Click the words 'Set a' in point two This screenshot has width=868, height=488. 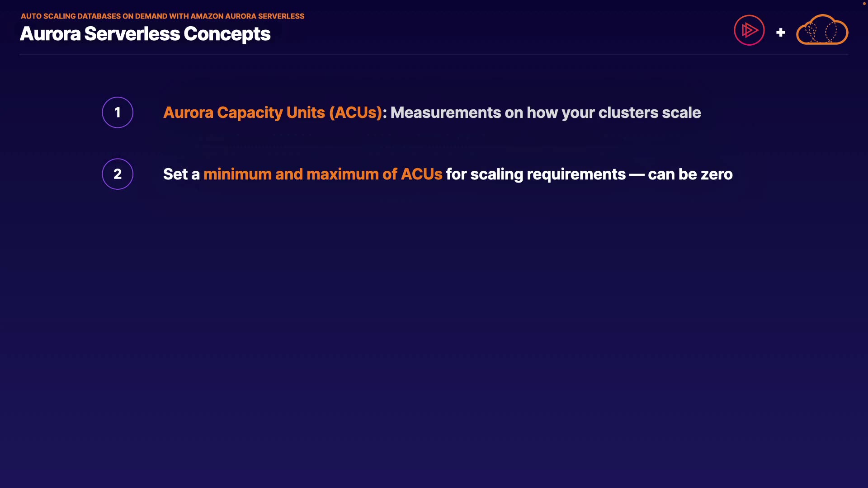181,174
